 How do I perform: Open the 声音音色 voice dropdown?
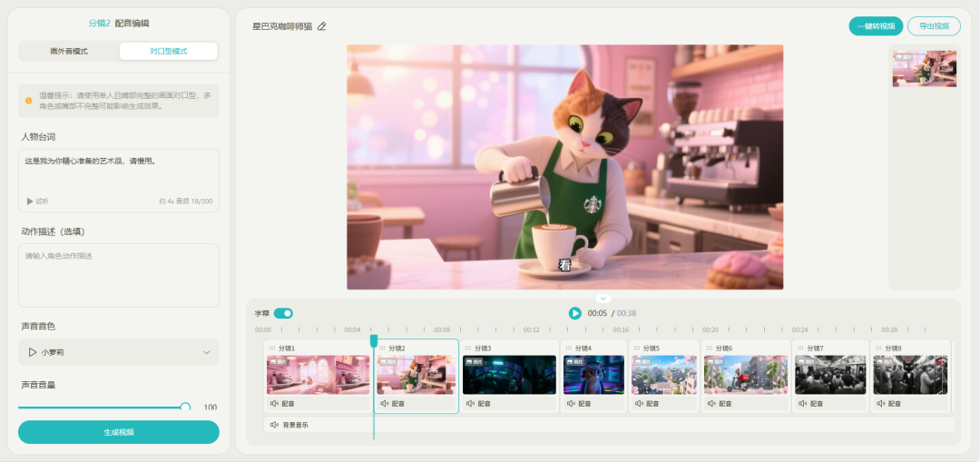pos(119,352)
